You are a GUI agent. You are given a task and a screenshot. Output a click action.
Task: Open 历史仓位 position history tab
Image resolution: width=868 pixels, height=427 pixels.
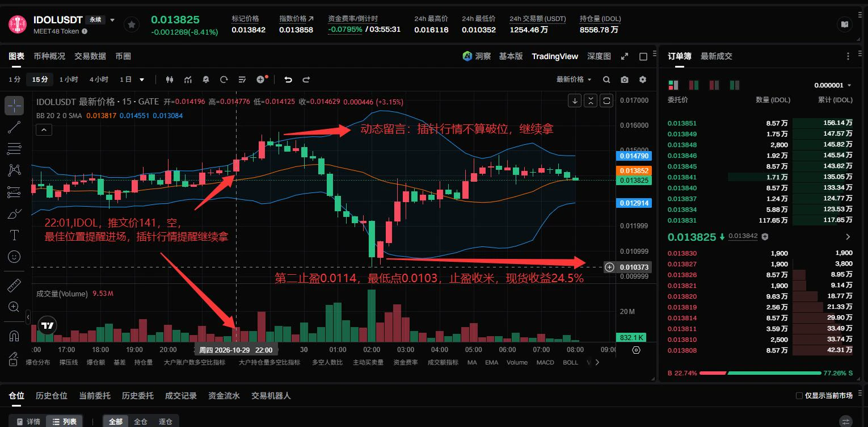coord(52,396)
